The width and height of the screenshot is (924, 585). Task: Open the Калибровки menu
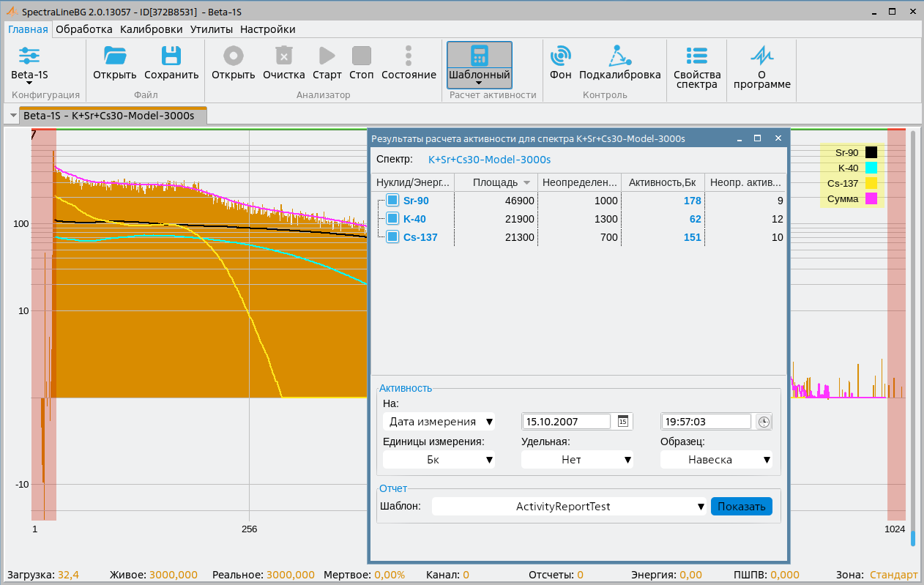click(x=151, y=29)
